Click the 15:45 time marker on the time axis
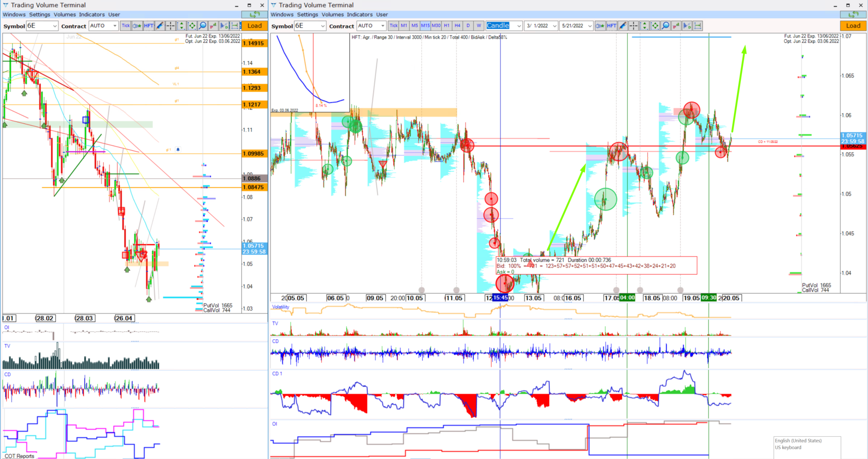Viewport: 868px width, 459px height. [x=500, y=298]
